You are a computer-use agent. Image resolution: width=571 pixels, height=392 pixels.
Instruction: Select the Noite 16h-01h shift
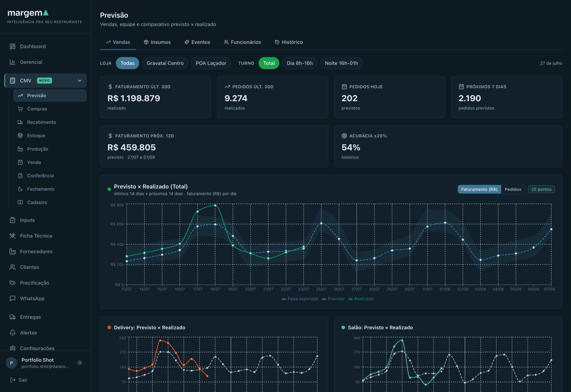coord(341,63)
